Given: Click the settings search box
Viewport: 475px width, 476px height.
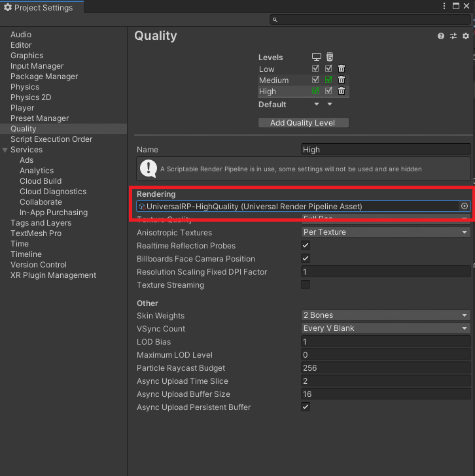Looking at the screenshot, I should click(371, 20).
